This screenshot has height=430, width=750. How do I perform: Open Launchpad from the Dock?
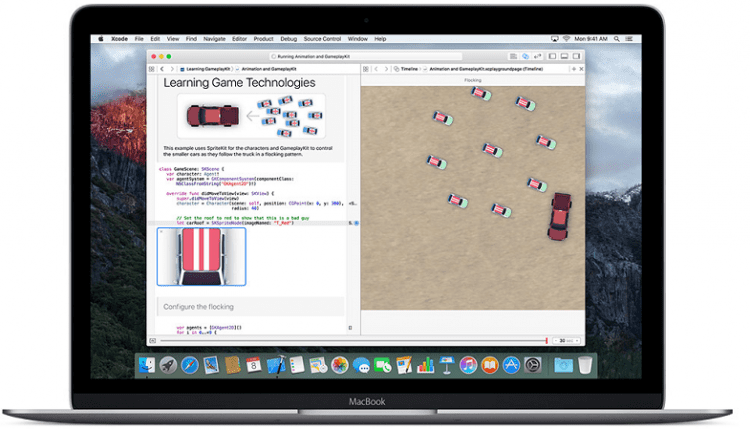pyautogui.click(x=168, y=365)
